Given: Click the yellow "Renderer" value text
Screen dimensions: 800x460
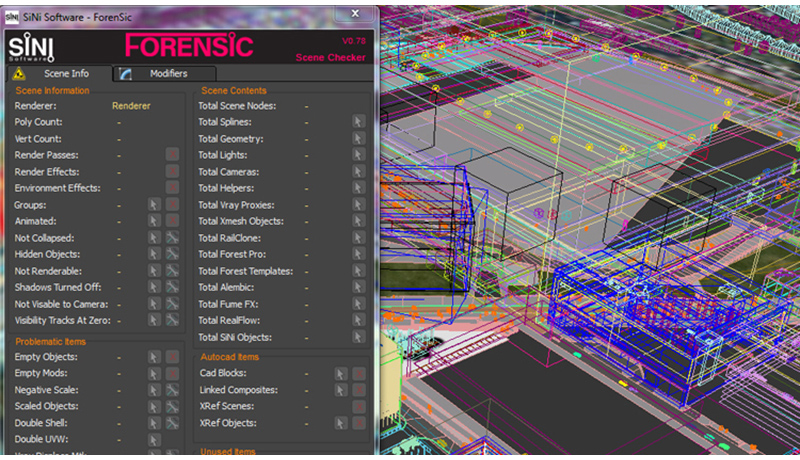Looking at the screenshot, I should pos(131,106).
